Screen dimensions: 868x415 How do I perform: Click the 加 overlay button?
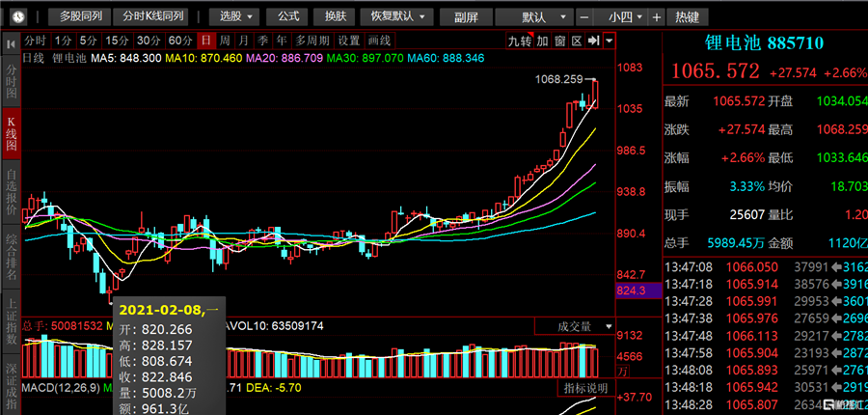coord(542,41)
